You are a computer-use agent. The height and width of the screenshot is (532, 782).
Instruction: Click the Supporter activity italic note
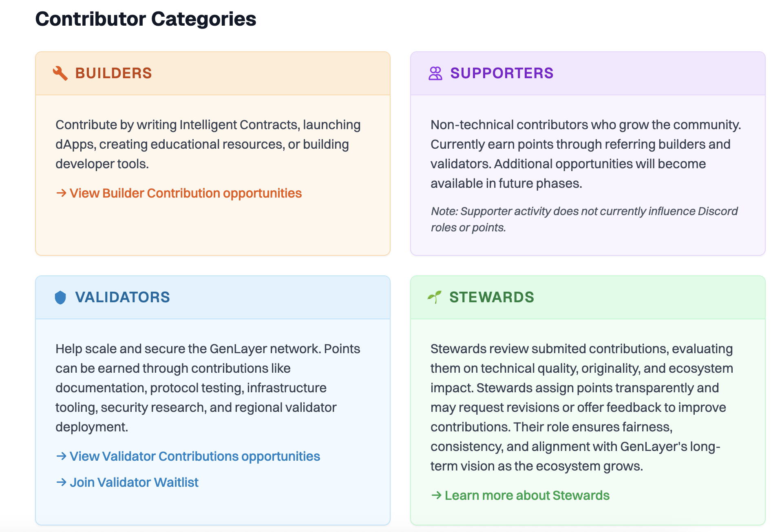(584, 219)
